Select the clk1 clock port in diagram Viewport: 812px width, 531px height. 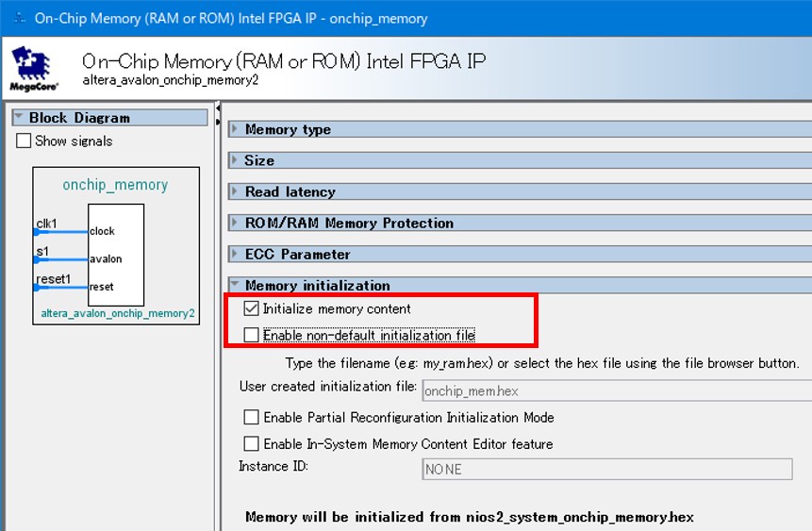pos(47,224)
